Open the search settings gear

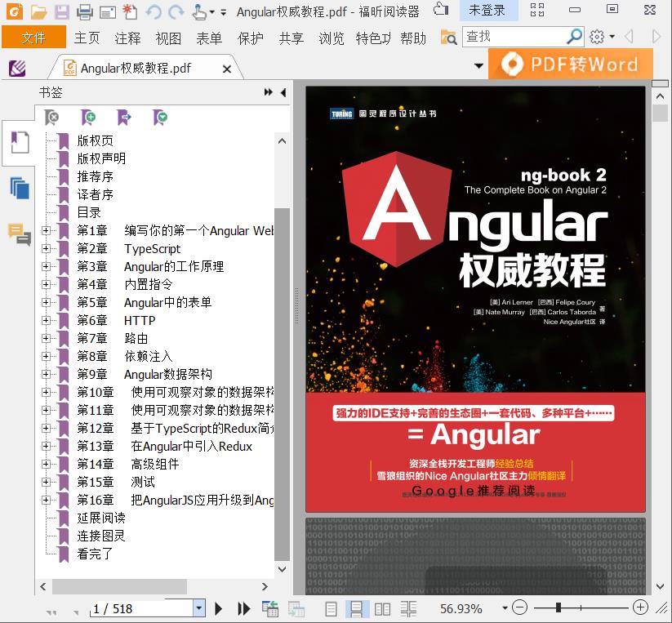point(597,37)
